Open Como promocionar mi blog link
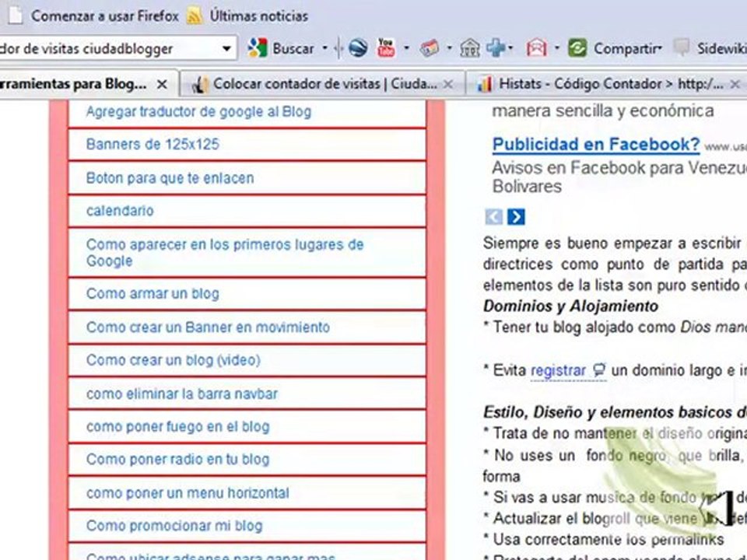Screen dimensions: 747x560 pyautogui.click(x=174, y=526)
